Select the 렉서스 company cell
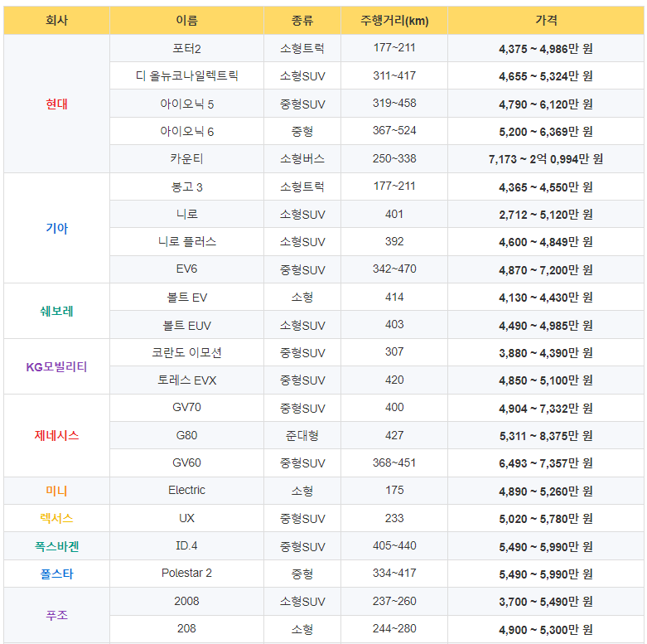 (x=56, y=518)
